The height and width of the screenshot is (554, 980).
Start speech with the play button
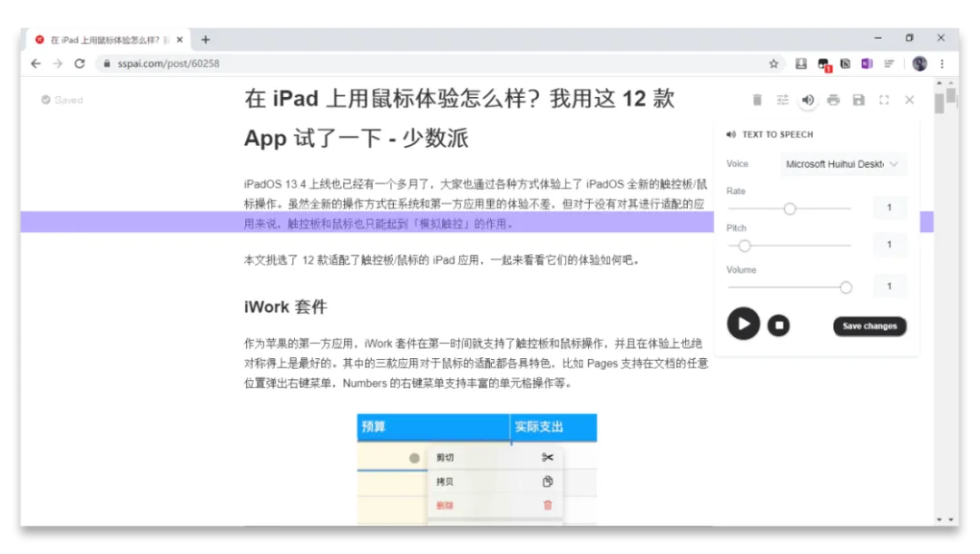[x=743, y=324]
